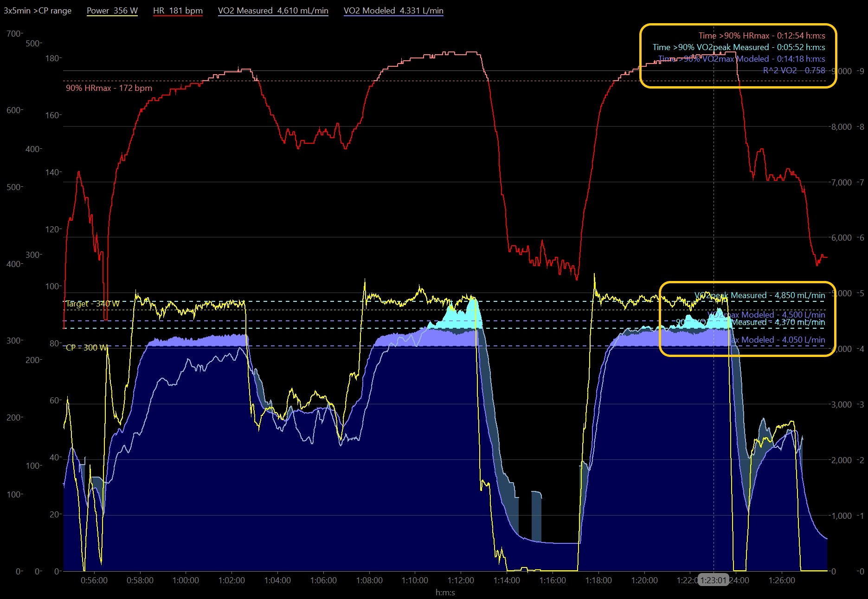The height and width of the screenshot is (599, 868).
Task: Click the '3x5min >CP range' chart title
Action: [x=38, y=11]
